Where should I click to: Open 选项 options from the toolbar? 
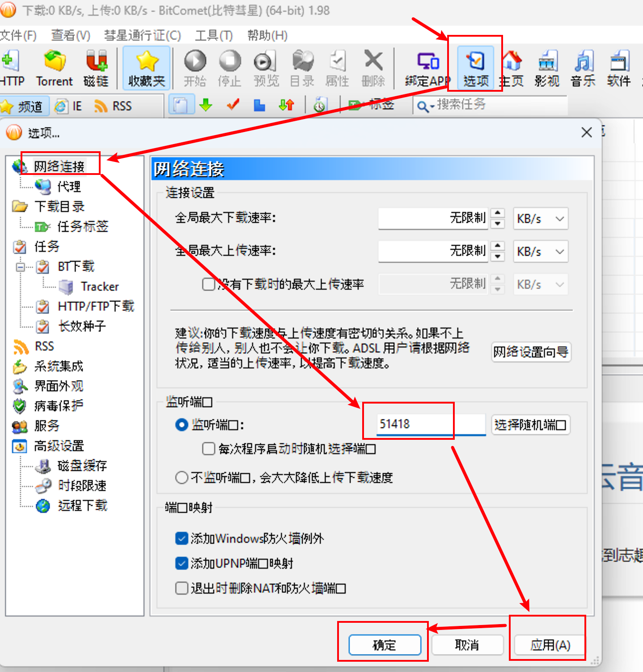click(476, 68)
